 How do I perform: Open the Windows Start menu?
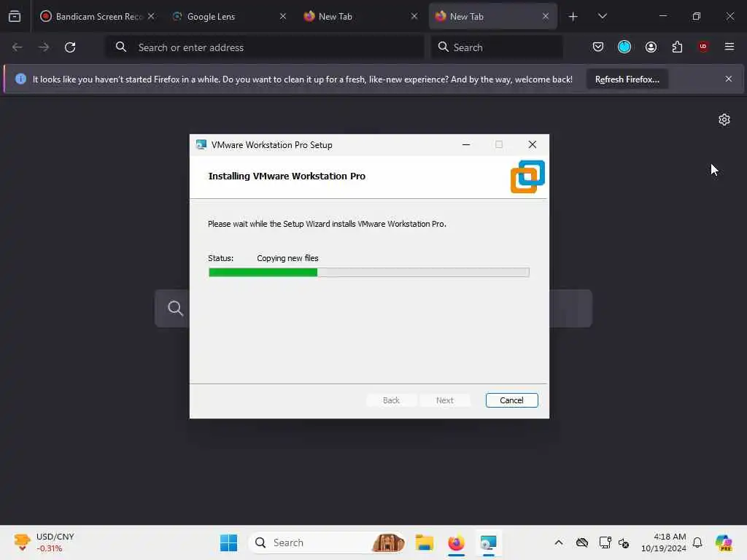click(228, 542)
